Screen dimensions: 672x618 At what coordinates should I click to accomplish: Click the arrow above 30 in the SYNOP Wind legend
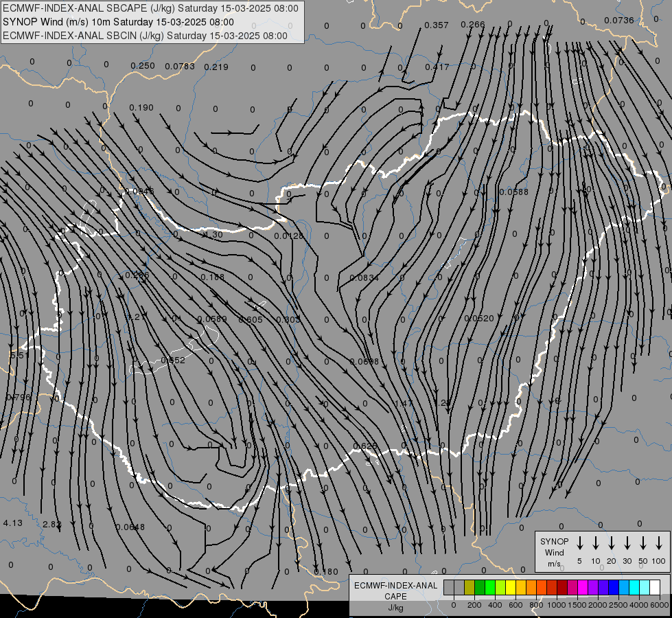627,543
